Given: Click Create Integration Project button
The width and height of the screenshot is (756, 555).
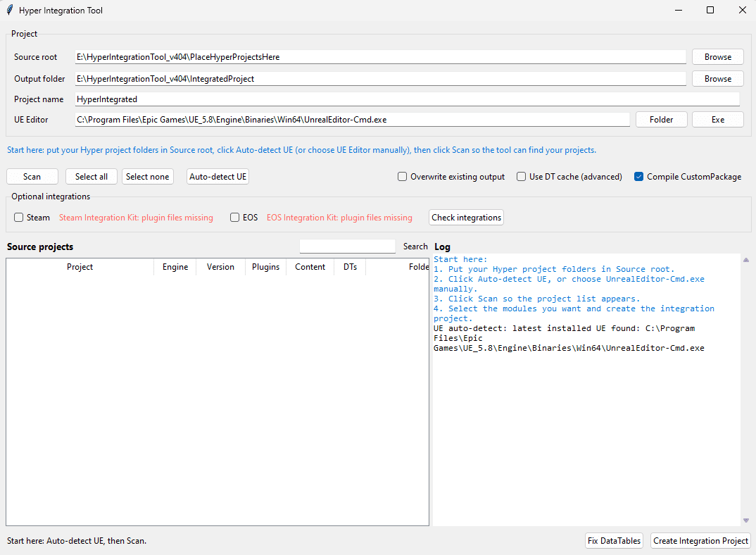Looking at the screenshot, I should click(x=700, y=541).
